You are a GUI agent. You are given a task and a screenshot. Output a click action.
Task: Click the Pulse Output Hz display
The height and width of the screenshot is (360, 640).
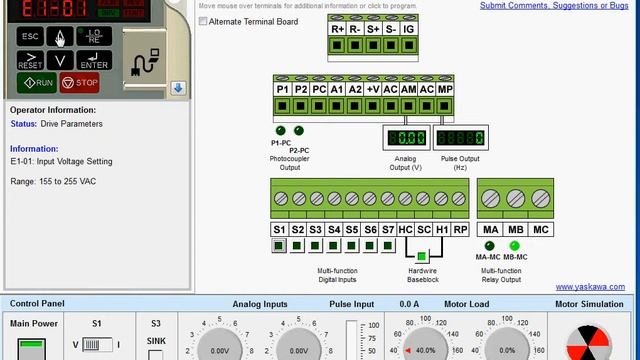pos(460,138)
